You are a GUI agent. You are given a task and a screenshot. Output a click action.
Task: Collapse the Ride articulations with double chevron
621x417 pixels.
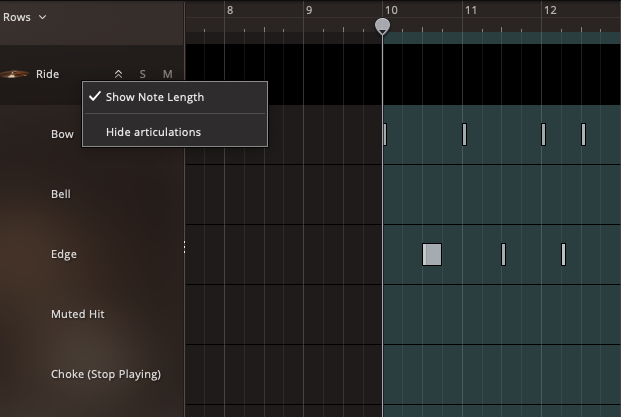[x=119, y=74]
